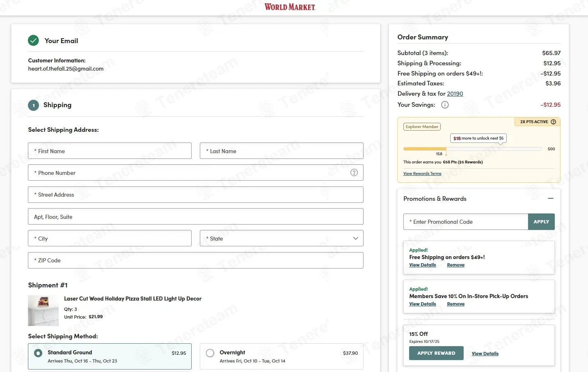
Task: Click the Phone Number help question-mark icon
Action: 354,172
